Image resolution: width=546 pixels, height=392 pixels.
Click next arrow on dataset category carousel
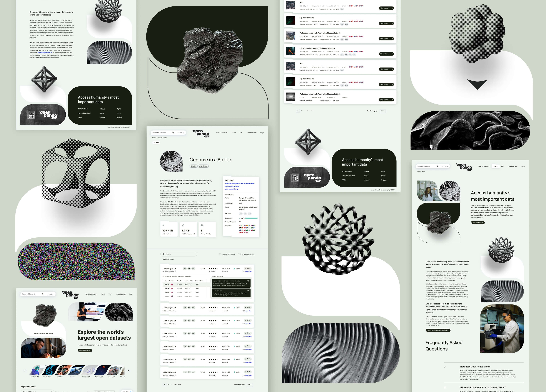(x=129, y=371)
